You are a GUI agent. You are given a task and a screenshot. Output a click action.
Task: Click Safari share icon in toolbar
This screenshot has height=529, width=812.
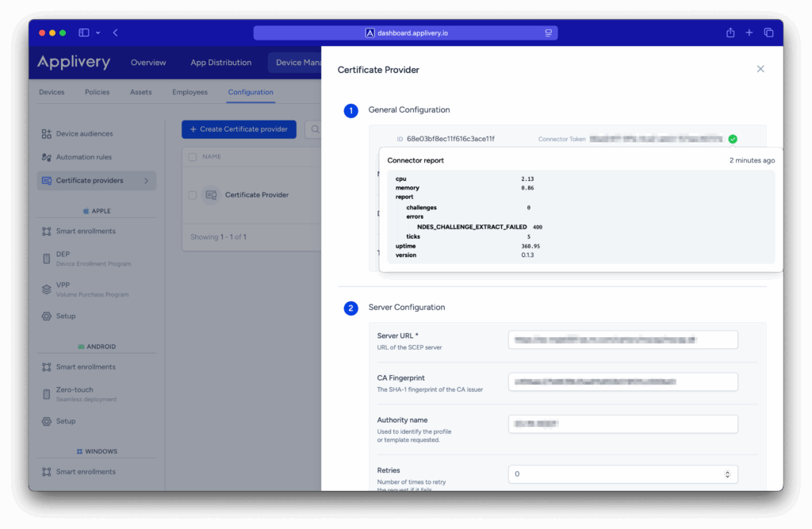tap(730, 33)
